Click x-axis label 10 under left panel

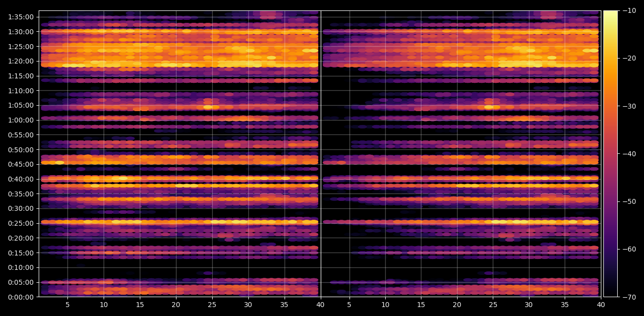tap(104, 305)
